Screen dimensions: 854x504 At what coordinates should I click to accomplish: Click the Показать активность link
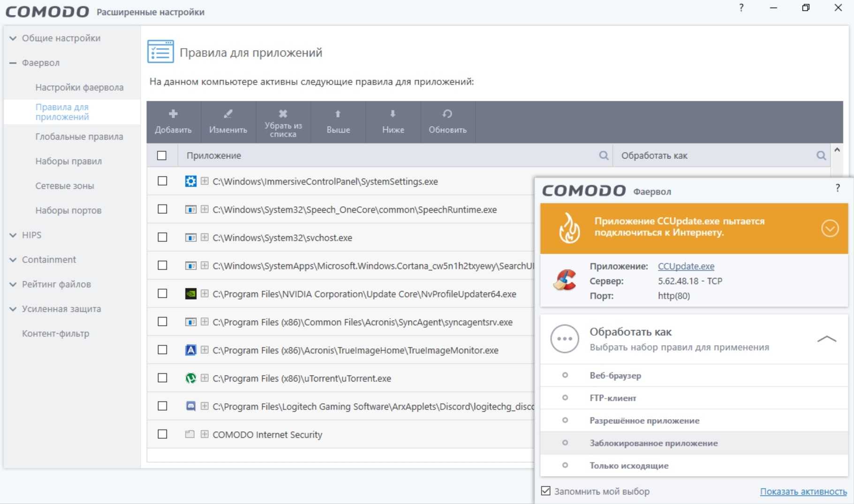803,491
